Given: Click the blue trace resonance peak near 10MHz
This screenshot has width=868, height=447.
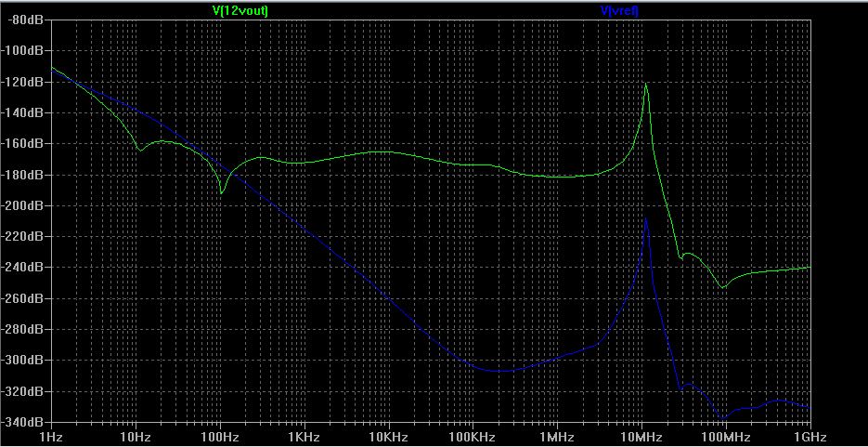Looking at the screenshot, I should point(645,218).
